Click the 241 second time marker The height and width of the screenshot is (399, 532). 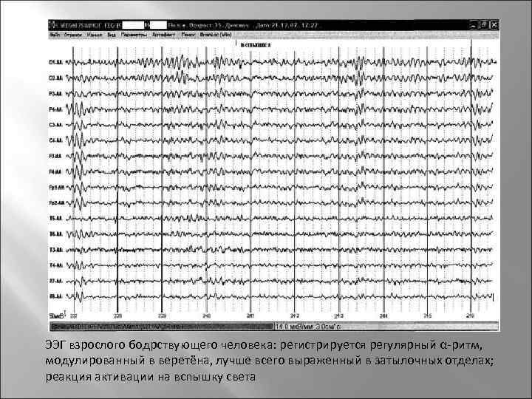point(250,316)
